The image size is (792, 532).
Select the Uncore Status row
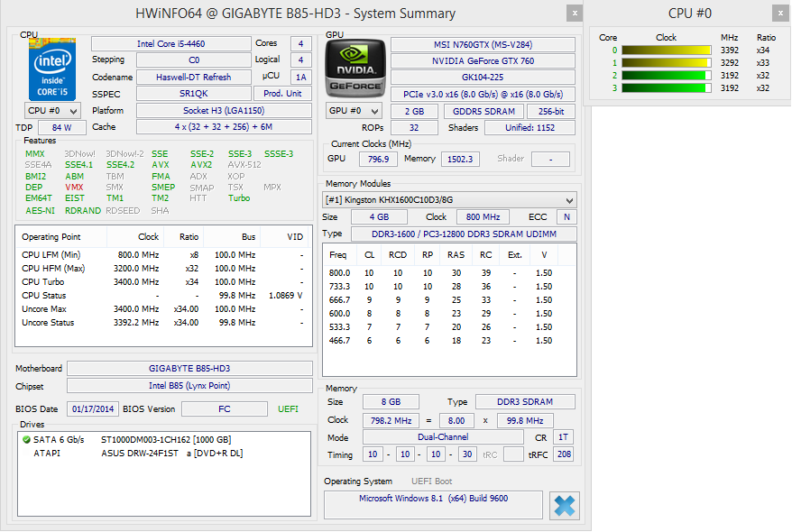(x=163, y=323)
